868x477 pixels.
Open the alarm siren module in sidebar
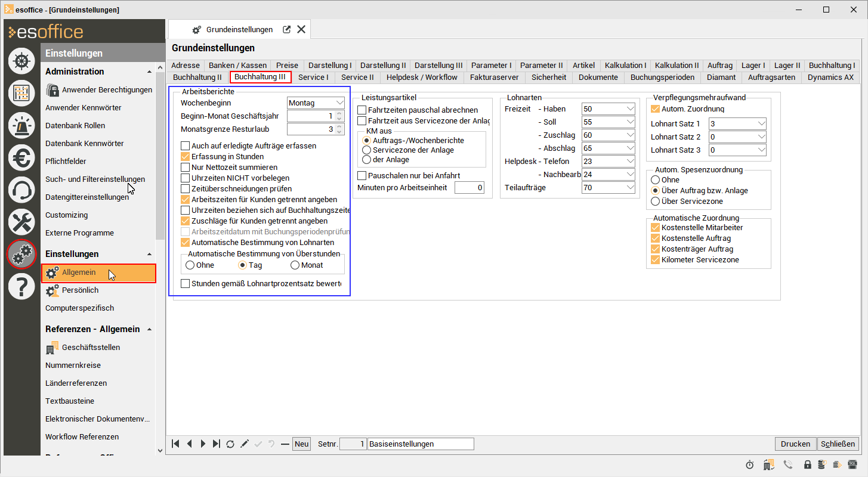pyautogui.click(x=21, y=125)
